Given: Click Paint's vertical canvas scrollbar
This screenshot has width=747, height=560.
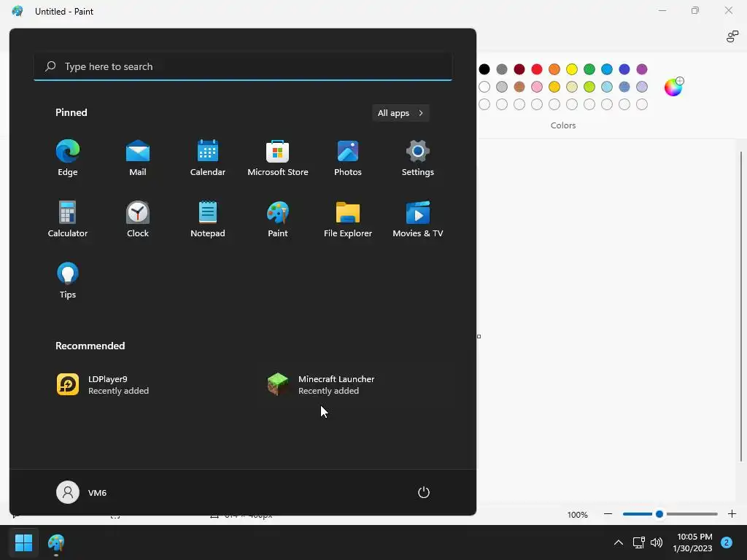Looking at the screenshot, I should tap(741, 306).
